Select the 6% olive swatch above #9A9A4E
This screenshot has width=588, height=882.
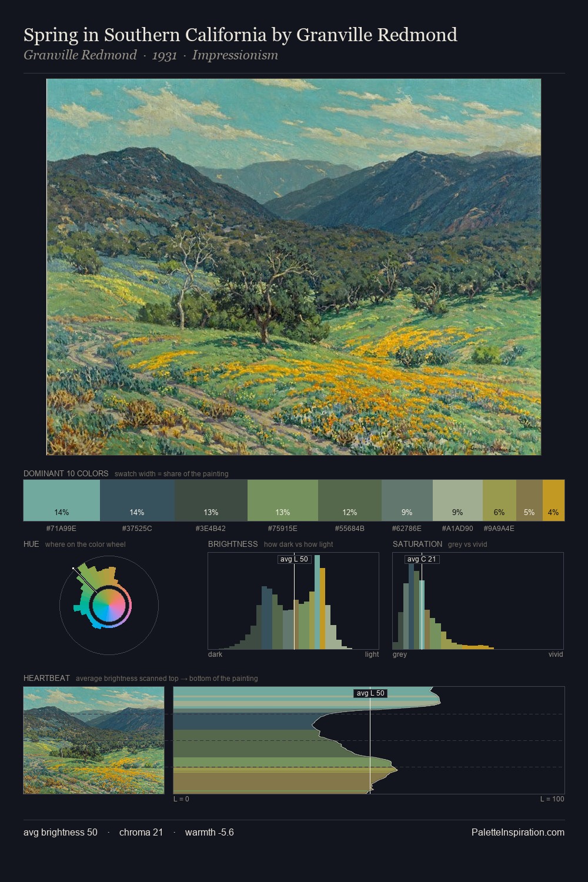click(x=499, y=500)
